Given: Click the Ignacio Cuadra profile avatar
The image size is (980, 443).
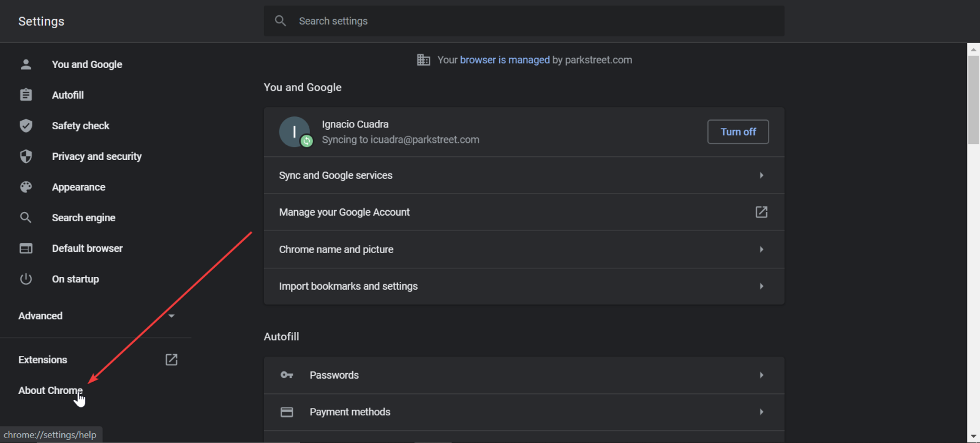Looking at the screenshot, I should click(295, 132).
